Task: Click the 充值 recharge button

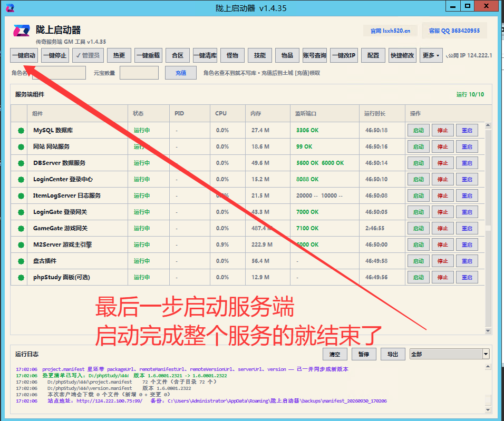Action: (181, 73)
